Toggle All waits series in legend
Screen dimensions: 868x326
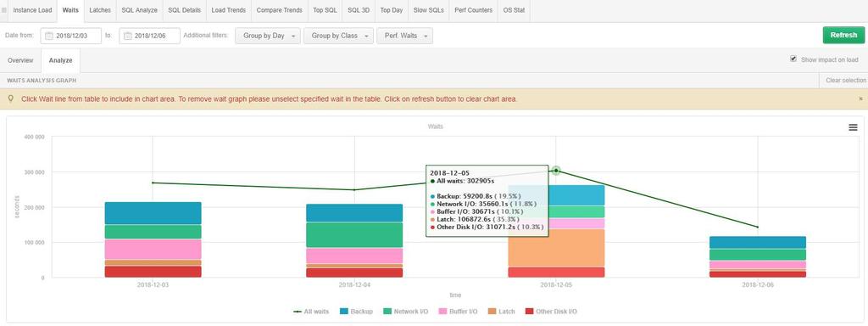[x=310, y=312]
